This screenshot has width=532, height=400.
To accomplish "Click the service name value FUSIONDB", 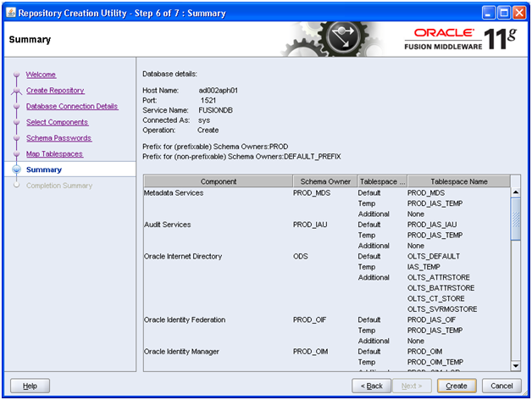I will 215,110.
